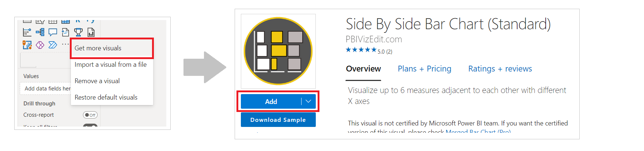Select the Key influencers visual icon
Screen dimensions: 644x151
(x=27, y=32)
